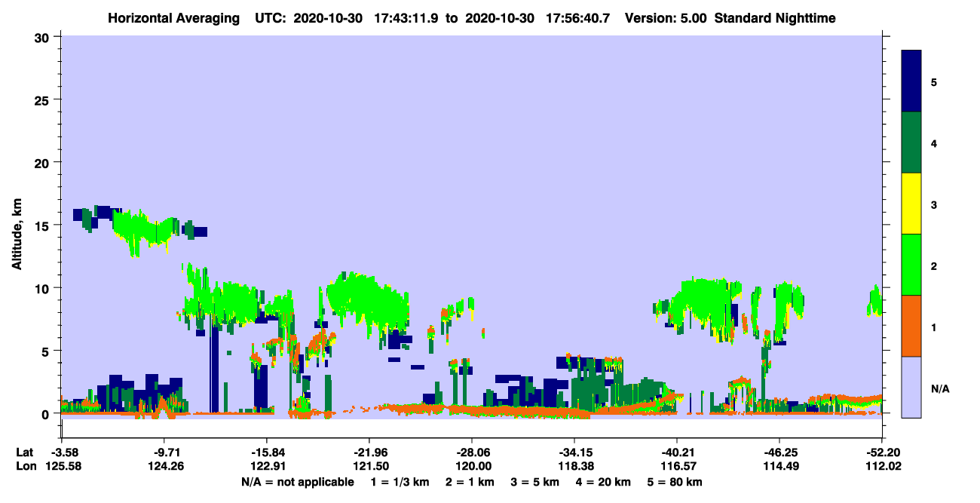980x503 pixels.
Task: Click longitude value '116.57'
Action: pyautogui.click(x=677, y=467)
